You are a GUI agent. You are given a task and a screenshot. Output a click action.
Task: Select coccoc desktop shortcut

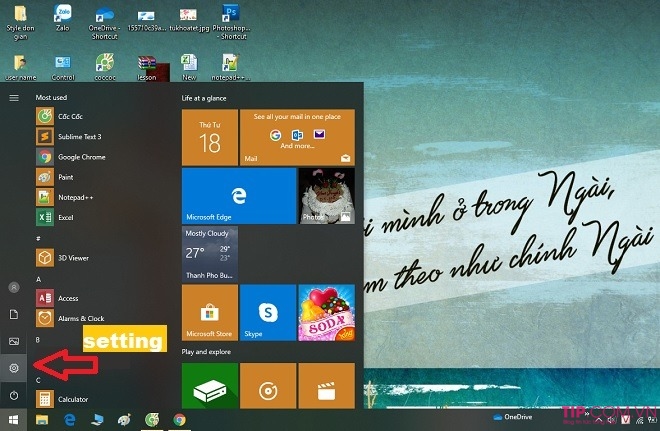tap(105, 67)
